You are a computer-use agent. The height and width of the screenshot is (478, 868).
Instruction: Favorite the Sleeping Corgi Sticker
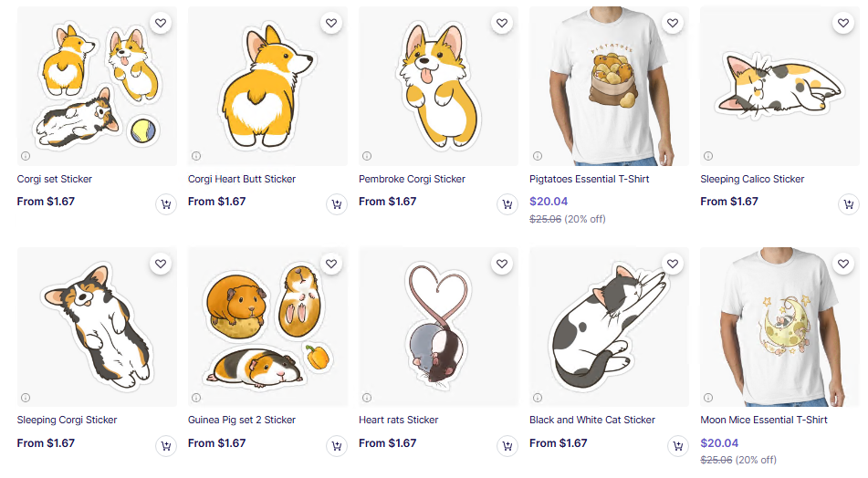click(161, 264)
